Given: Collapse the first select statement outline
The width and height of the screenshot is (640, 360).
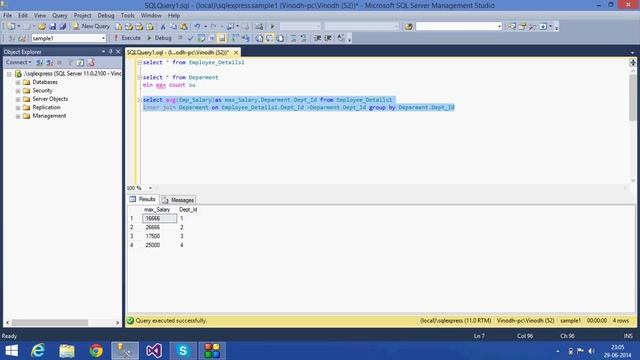Looking at the screenshot, I should point(140,62).
